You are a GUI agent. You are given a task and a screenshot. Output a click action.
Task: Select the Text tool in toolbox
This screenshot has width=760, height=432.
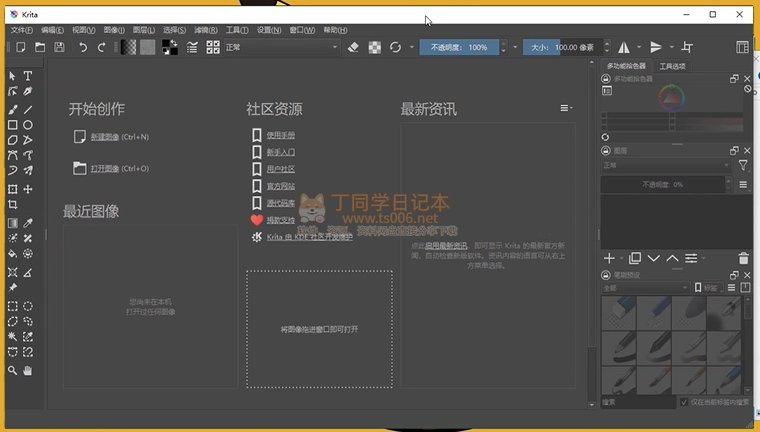(28, 76)
